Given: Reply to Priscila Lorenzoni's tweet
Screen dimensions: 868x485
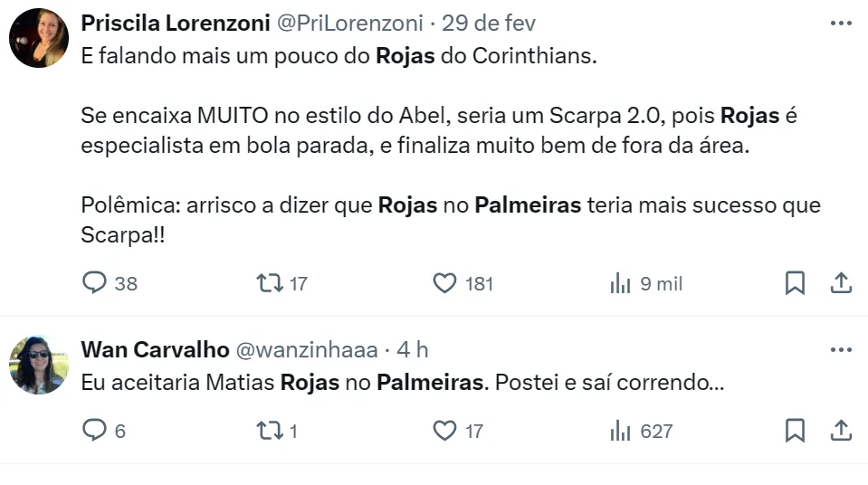Looking at the screenshot, I should tap(95, 283).
